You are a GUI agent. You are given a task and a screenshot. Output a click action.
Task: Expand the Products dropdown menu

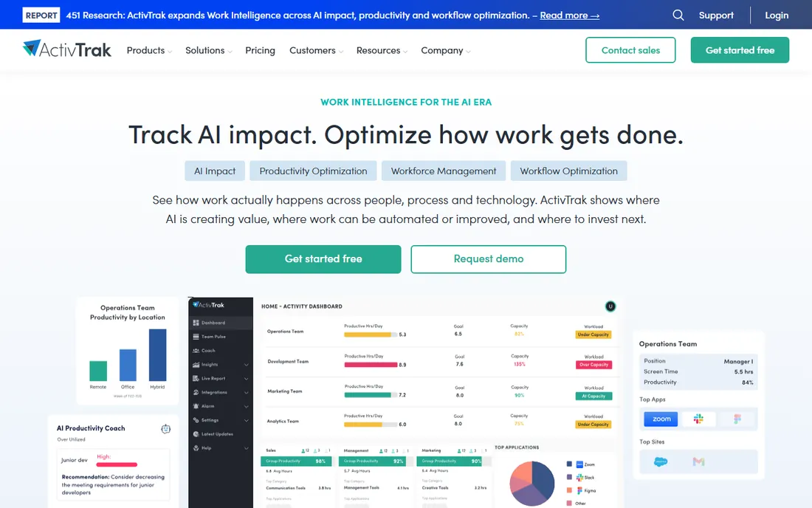(149, 50)
